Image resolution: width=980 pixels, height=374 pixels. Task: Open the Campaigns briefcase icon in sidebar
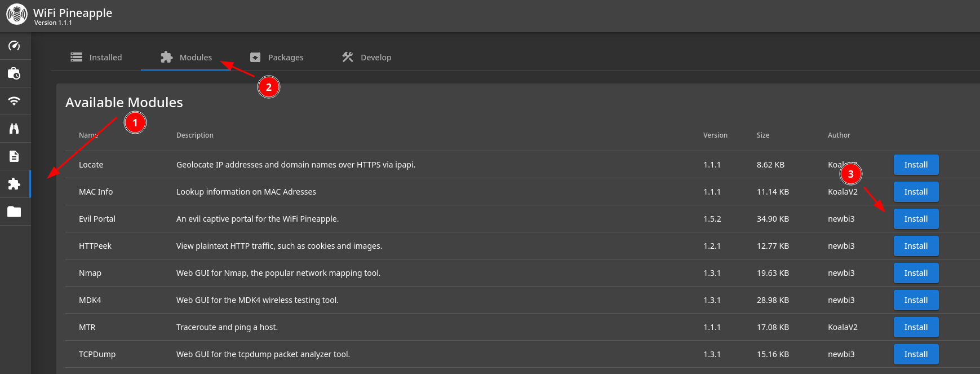[x=15, y=73]
